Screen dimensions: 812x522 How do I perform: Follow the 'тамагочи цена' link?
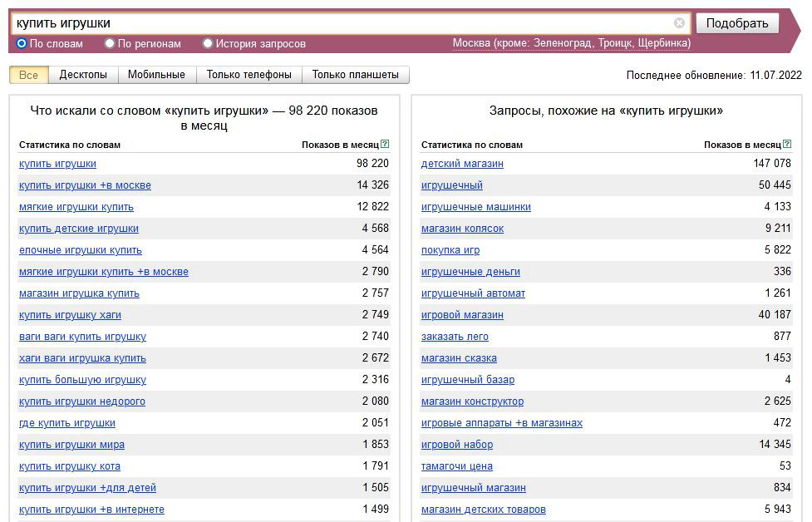[457, 466]
